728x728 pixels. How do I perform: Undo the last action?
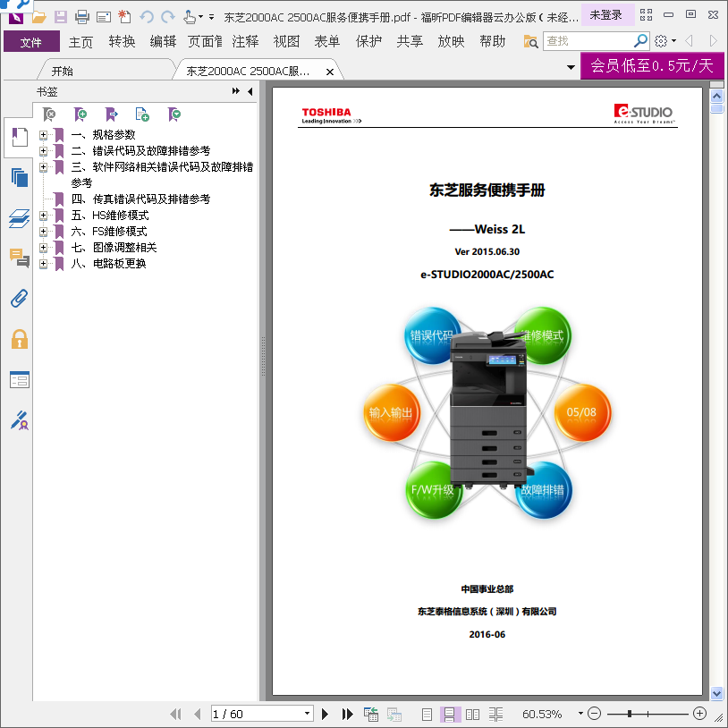[147, 17]
